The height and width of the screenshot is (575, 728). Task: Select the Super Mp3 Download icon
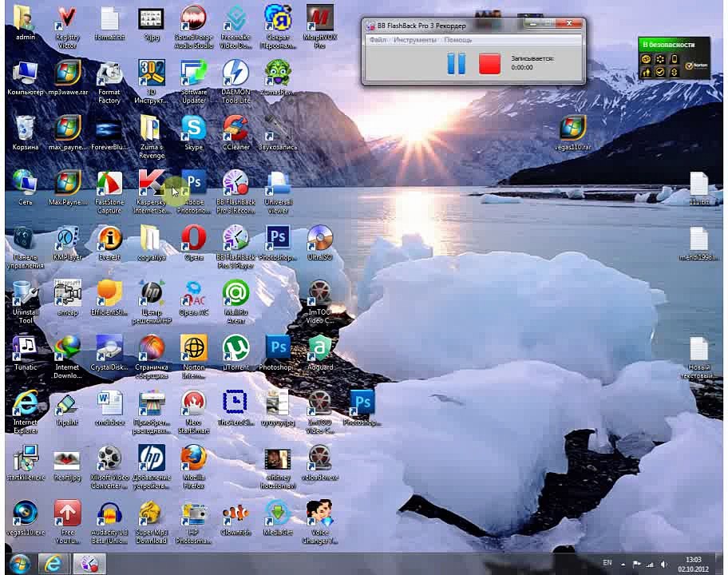(x=151, y=522)
